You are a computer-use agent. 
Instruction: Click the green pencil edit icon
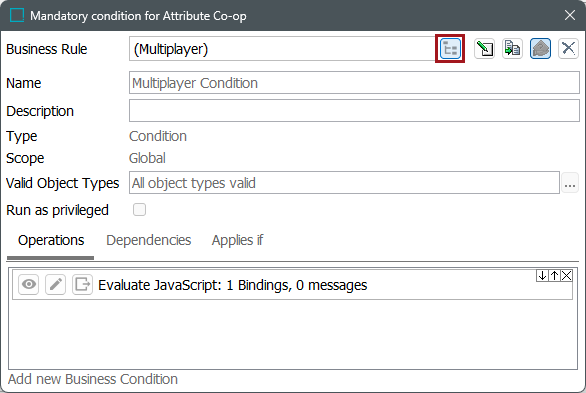coord(484,49)
